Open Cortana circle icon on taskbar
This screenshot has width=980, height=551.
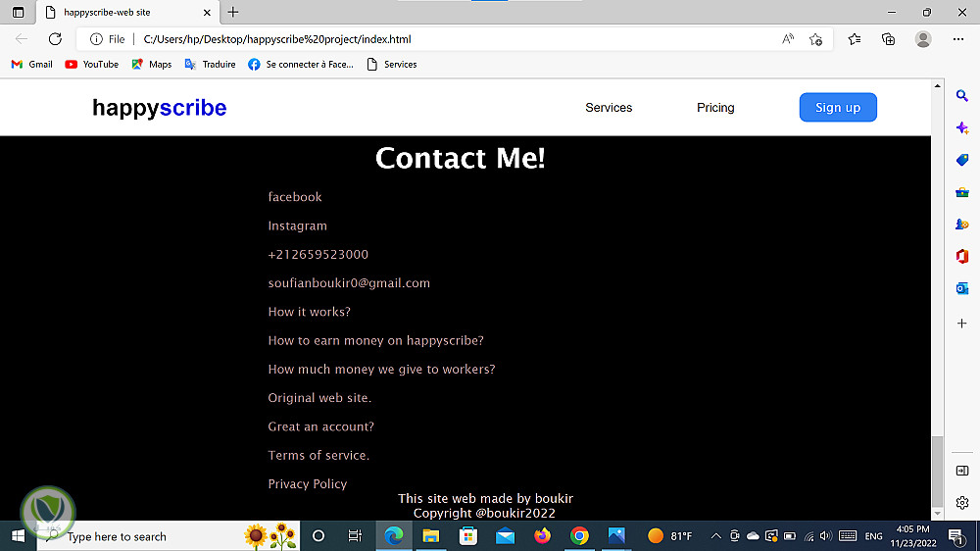tap(318, 536)
